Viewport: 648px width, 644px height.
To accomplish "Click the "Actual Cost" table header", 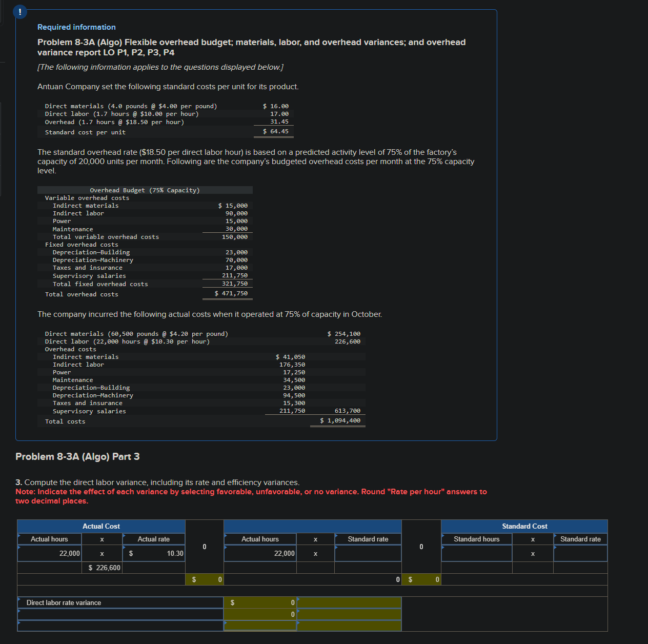I will (x=101, y=526).
